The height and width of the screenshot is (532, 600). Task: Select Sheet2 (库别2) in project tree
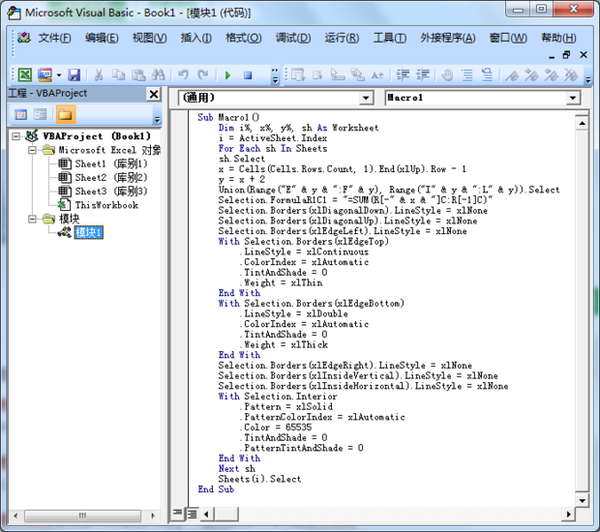tap(111, 178)
